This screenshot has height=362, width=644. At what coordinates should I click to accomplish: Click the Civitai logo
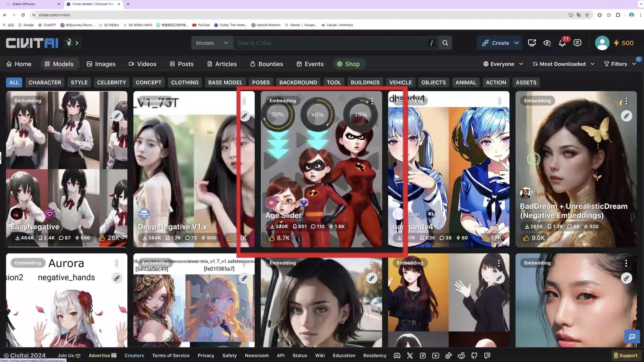pos(32,43)
